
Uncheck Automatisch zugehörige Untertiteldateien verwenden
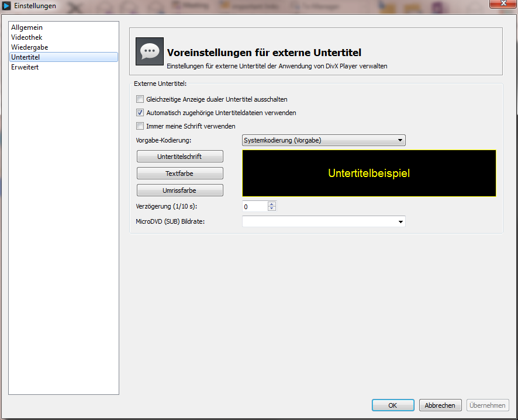pyautogui.click(x=140, y=113)
